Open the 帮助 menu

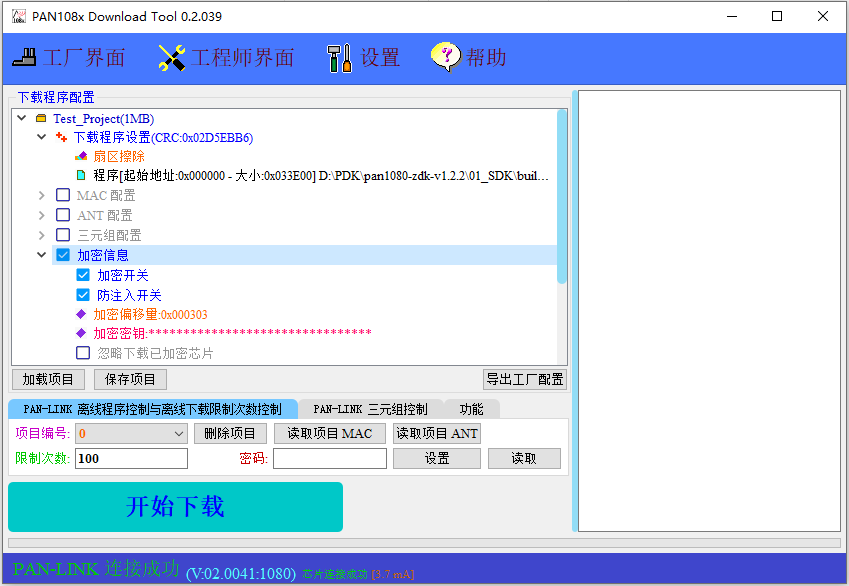(469, 57)
